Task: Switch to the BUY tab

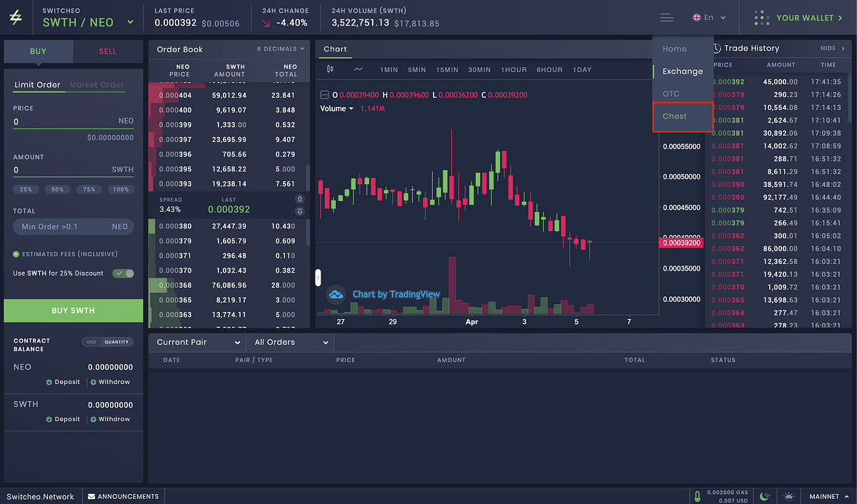Action: pyautogui.click(x=38, y=51)
